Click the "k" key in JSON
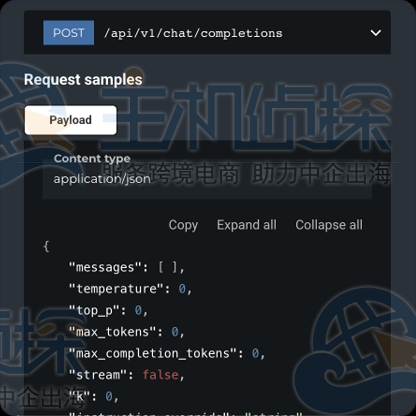The height and width of the screenshot is (416, 416). 80,397
